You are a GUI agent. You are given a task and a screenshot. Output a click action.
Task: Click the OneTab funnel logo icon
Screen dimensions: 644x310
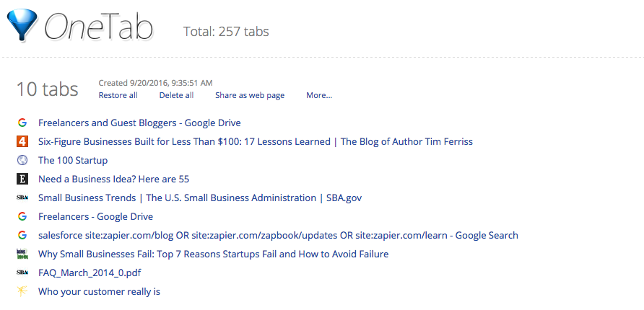tap(22, 25)
